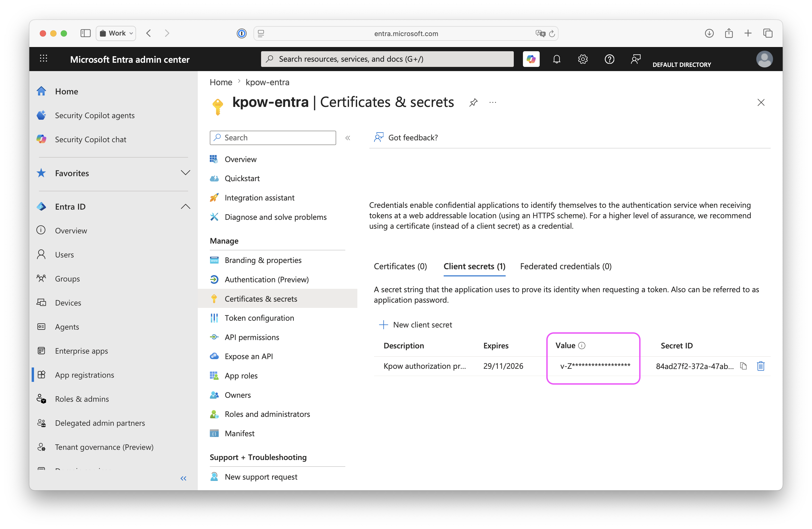Click Got feedback?
812x529 pixels.
pos(406,137)
